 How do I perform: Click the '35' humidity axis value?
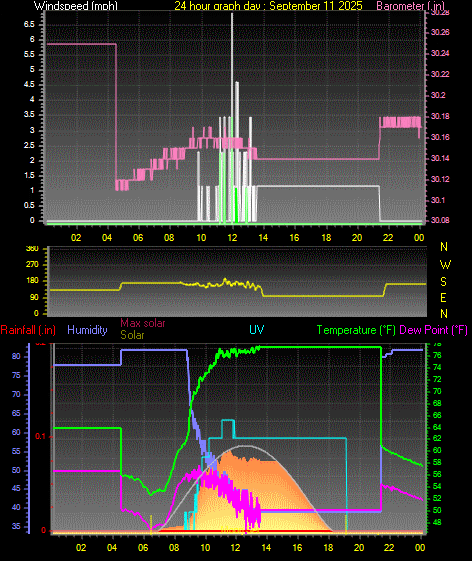pyautogui.click(x=16, y=527)
